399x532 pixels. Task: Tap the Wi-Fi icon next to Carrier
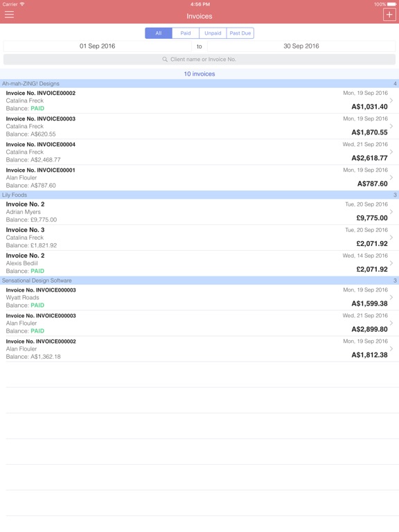pos(22,4)
